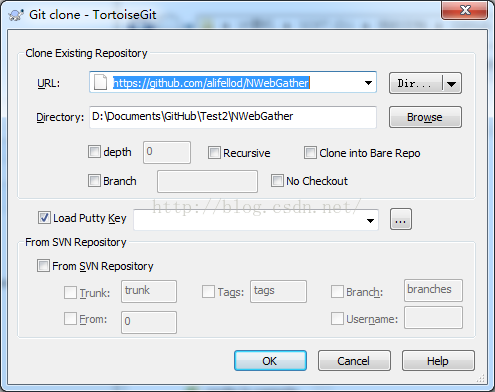Close the Git clone dialog
The width and height of the screenshot is (495, 392).
[465, 10]
